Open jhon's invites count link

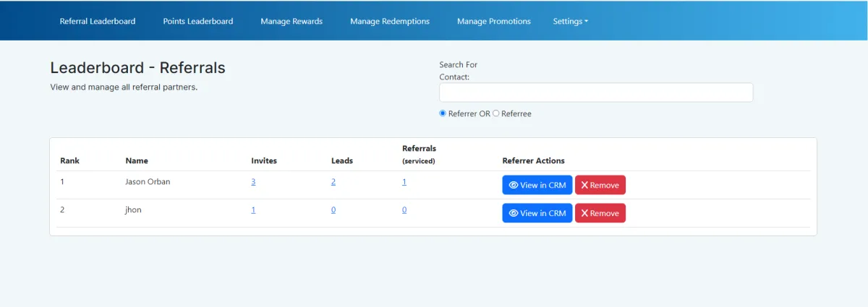[253, 210]
